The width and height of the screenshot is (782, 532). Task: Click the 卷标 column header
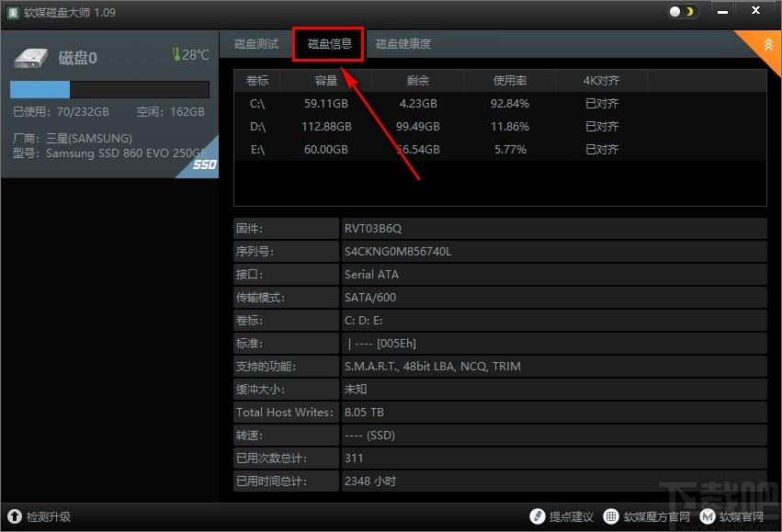coord(257,81)
